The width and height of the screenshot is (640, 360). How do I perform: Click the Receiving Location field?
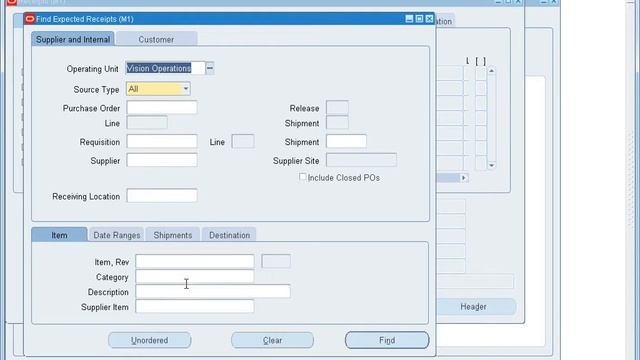click(162, 196)
